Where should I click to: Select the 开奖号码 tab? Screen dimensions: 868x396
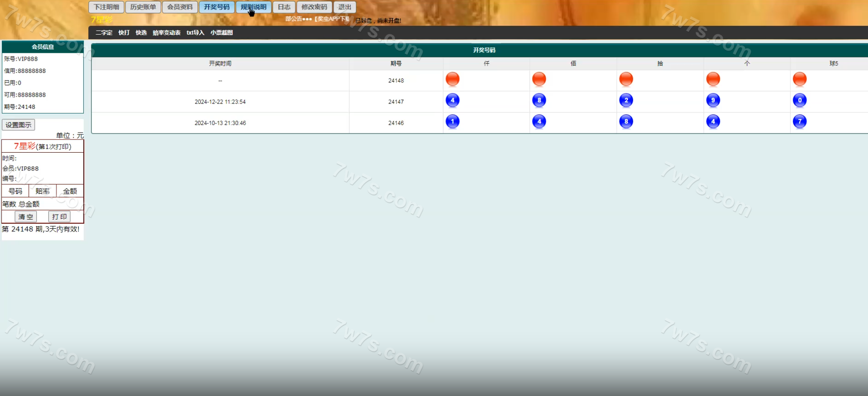[217, 7]
